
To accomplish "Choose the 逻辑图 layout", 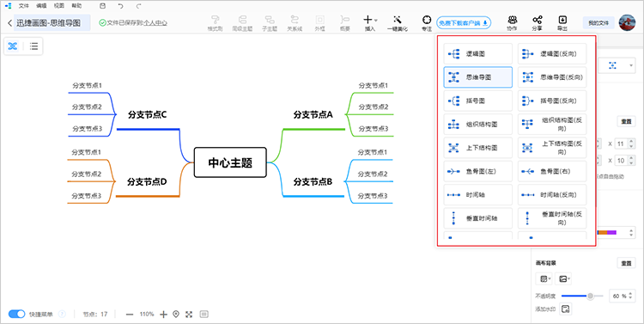I will (x=478, y=53).
